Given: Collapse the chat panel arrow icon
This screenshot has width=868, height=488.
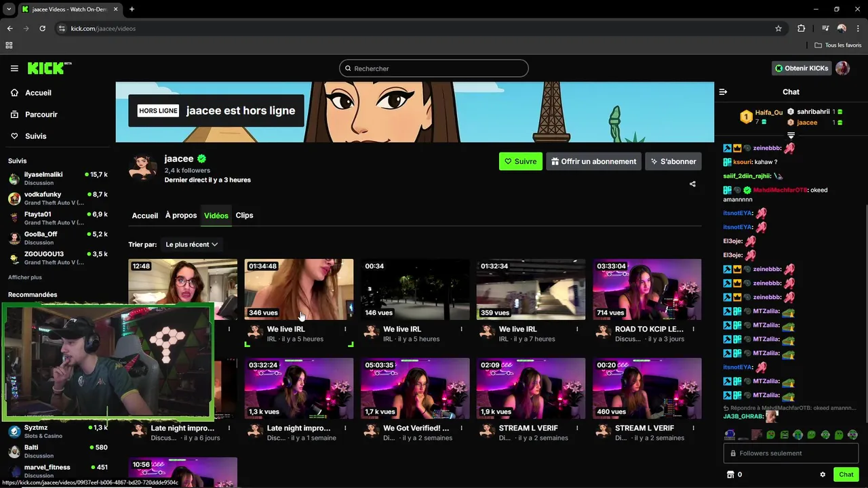Looking at the screenshot, I should point(723,91).
